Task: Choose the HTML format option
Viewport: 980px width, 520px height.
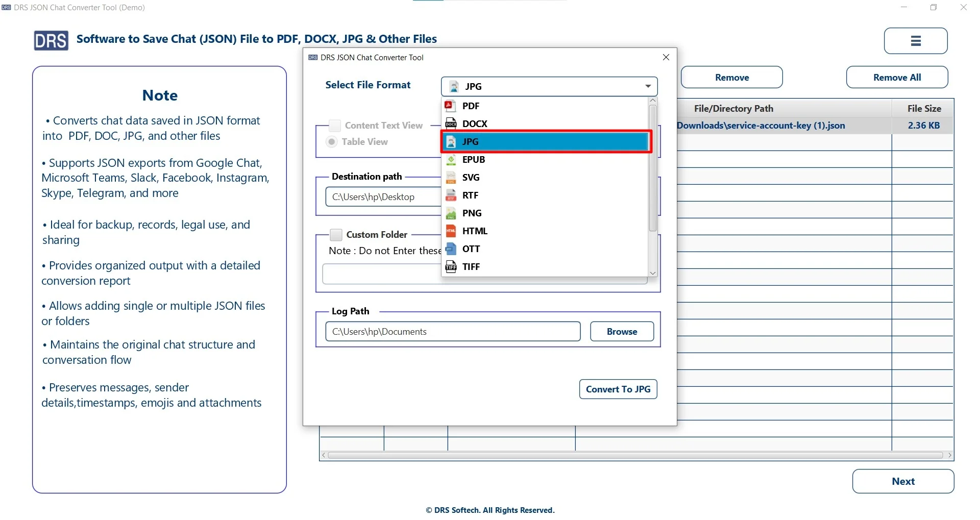Action: point(545,231)
